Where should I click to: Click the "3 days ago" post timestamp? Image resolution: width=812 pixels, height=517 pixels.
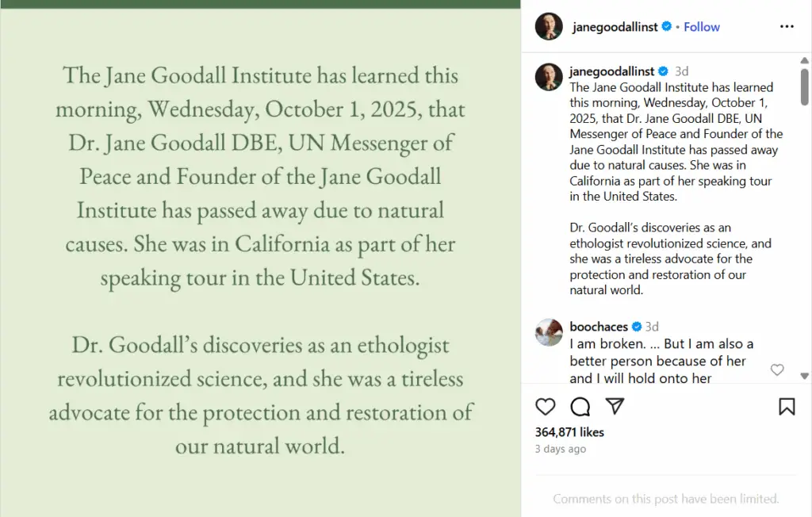(561, 449)
